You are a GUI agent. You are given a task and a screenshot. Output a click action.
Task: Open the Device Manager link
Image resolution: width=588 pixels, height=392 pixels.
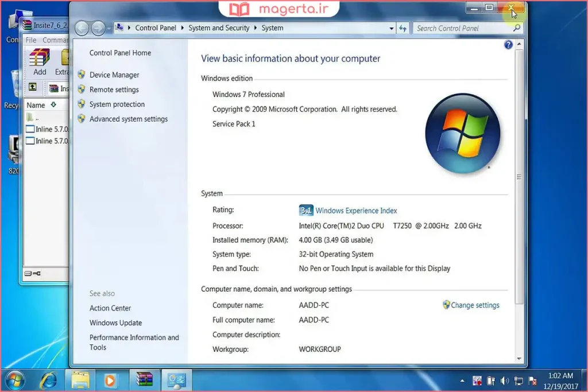(114, 75)
